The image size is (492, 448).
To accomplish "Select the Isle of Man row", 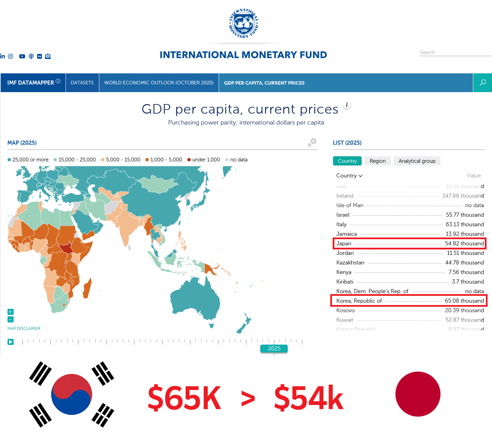I will (x=410, y=205).
